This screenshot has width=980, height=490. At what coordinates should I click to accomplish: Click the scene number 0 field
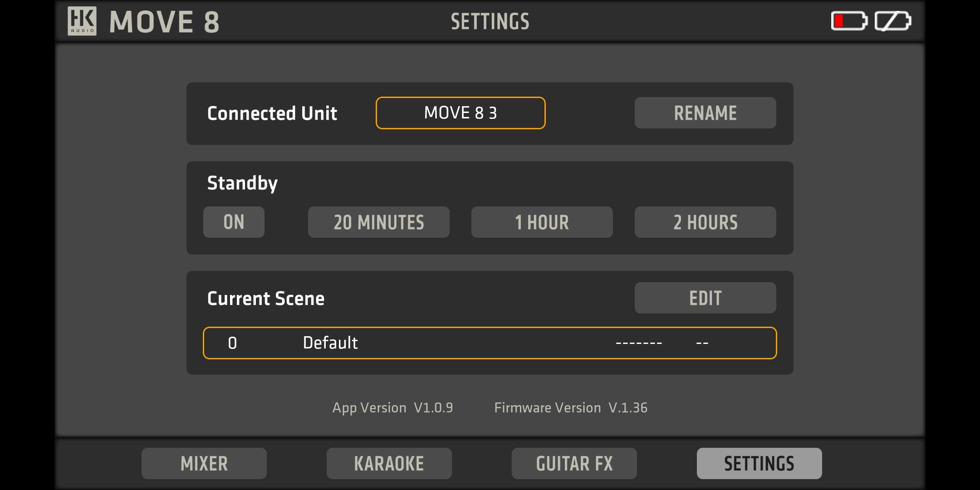[x=232, y=343]
